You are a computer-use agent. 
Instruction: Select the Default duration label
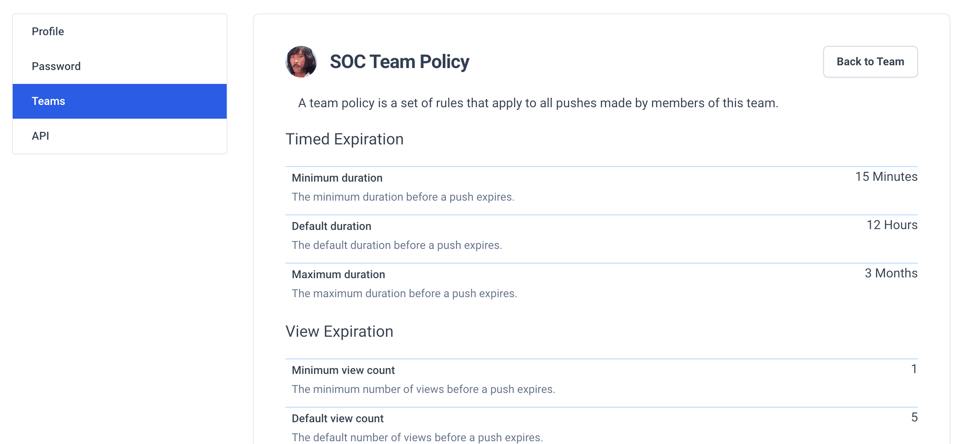(331, 226)
